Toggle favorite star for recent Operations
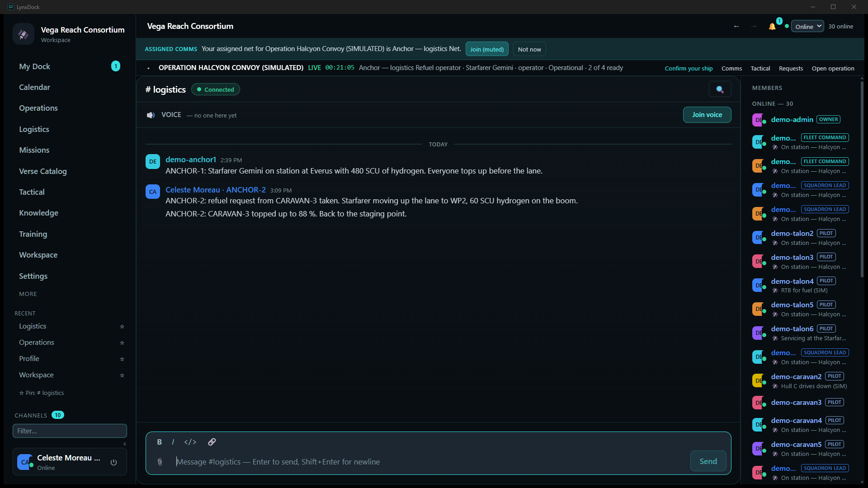868x488 pixels. click(x=122, y=343)
